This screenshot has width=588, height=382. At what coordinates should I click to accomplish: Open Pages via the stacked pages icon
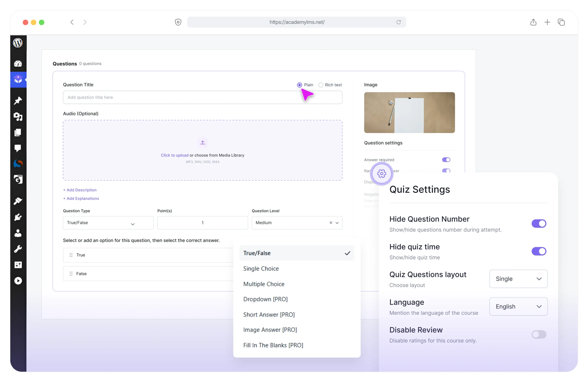[18, 133]
